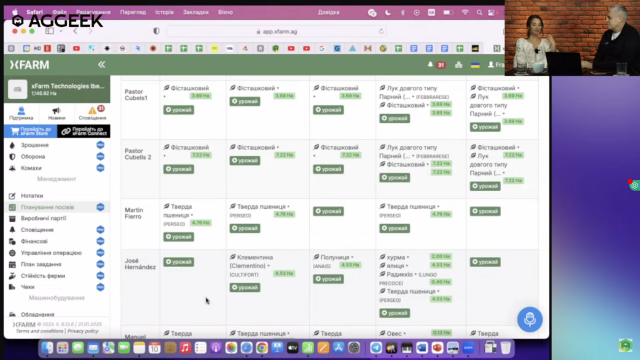Open Safari Історія menu

pos(164,12)
